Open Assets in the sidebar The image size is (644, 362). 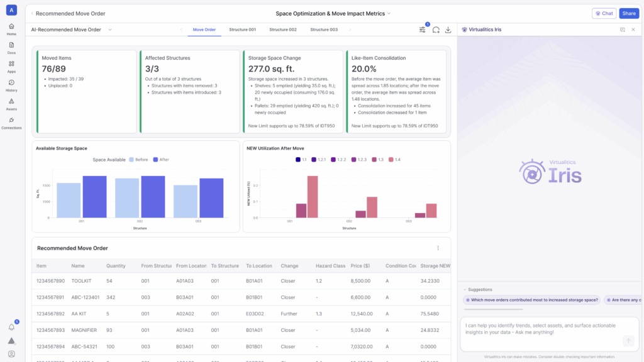tap(11, 105)
